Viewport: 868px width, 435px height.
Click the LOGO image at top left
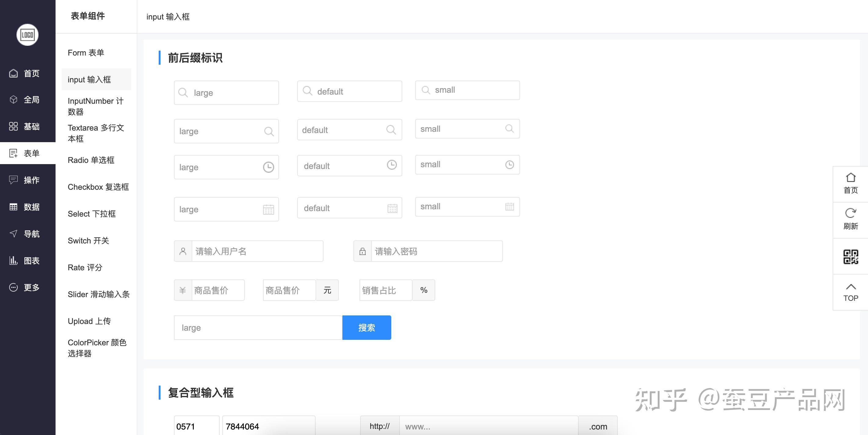pyautogui.click(x=27, y=35)
